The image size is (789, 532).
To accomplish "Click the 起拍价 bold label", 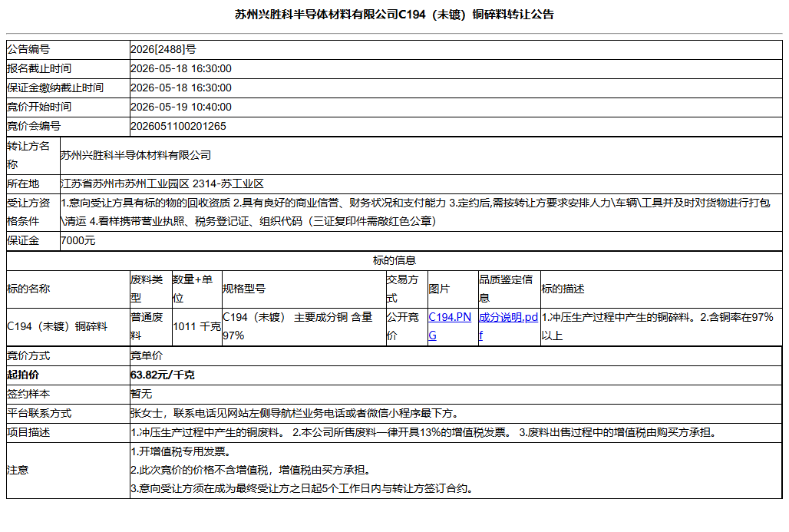I will [x=23, y=375].
